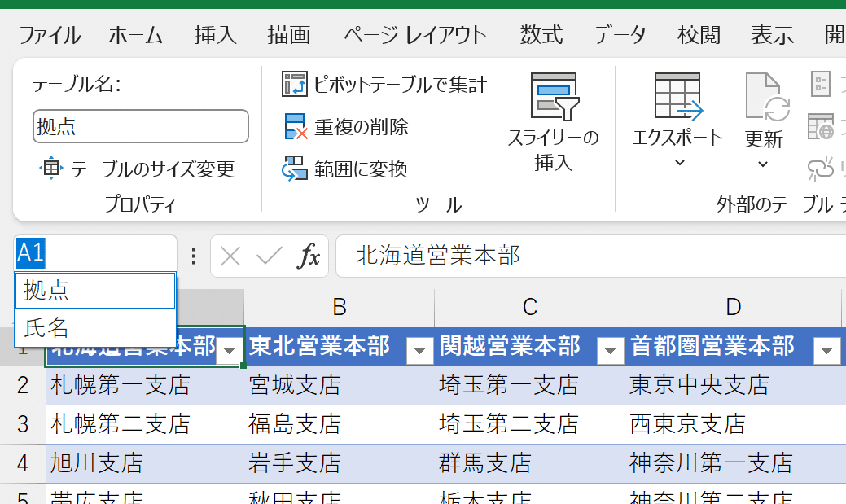Switch to the 挿入 ribbon tab
This screenshot has width=846, height=504.
click(x=215, y=35)
